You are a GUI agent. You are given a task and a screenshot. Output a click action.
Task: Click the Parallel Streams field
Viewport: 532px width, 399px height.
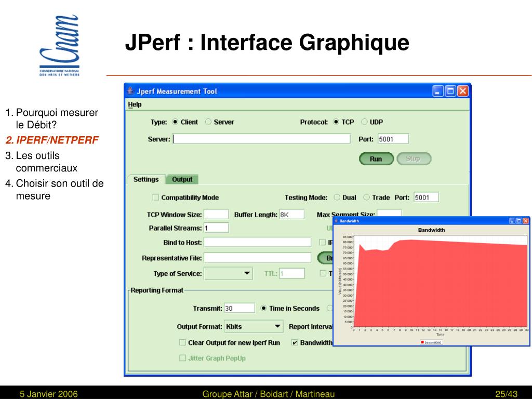[x=216, y=228]
